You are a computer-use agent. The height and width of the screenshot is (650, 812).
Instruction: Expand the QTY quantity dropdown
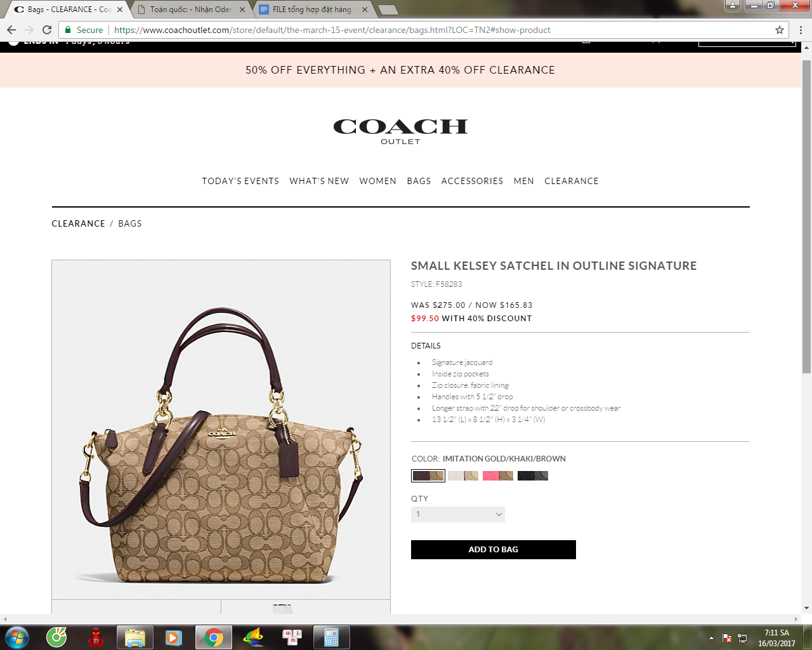coord(458,514)
